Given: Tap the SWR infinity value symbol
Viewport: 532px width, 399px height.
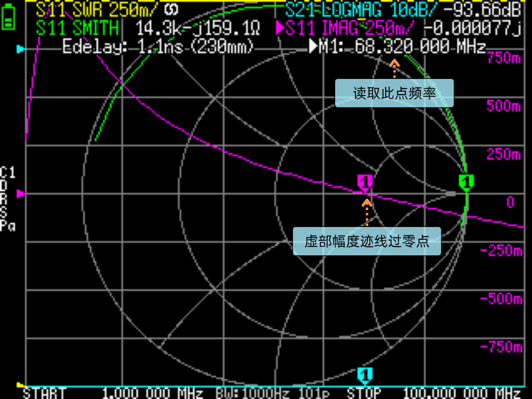Looking at the screenshot, I should [171, 8].
